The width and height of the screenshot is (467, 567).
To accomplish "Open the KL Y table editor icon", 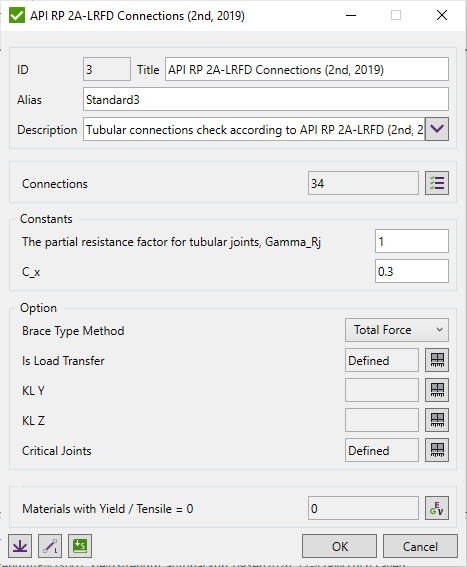I will (x=437, y=390).
